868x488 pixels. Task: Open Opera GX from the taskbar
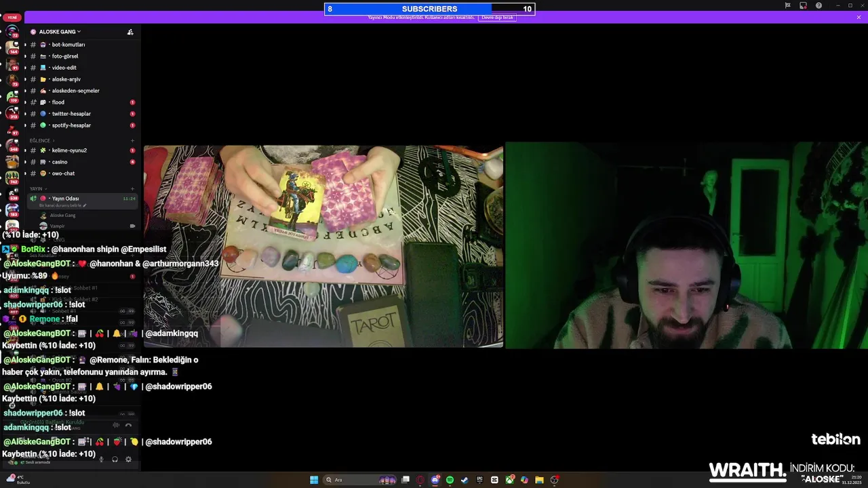[420, 480]
